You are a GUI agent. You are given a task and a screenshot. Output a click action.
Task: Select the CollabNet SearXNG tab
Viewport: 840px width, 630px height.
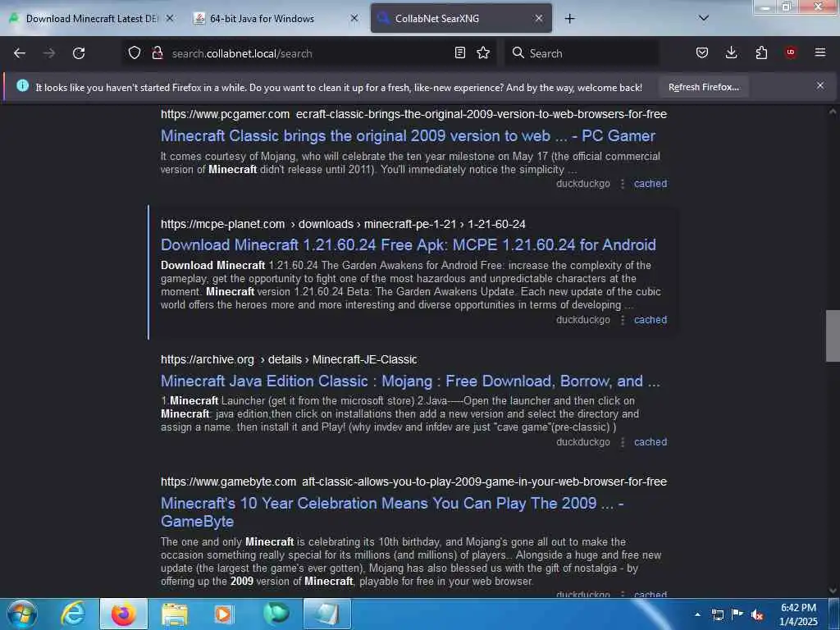[461, 18]
